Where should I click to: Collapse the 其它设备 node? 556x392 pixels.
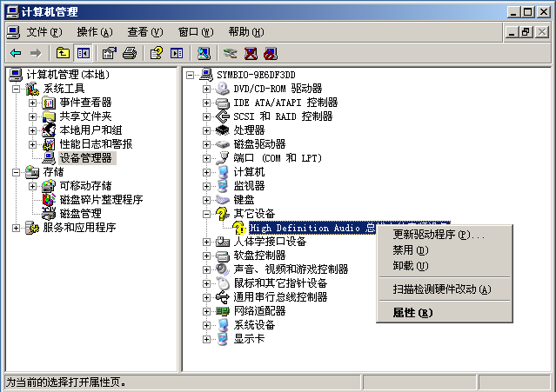(x=207, y=214)
